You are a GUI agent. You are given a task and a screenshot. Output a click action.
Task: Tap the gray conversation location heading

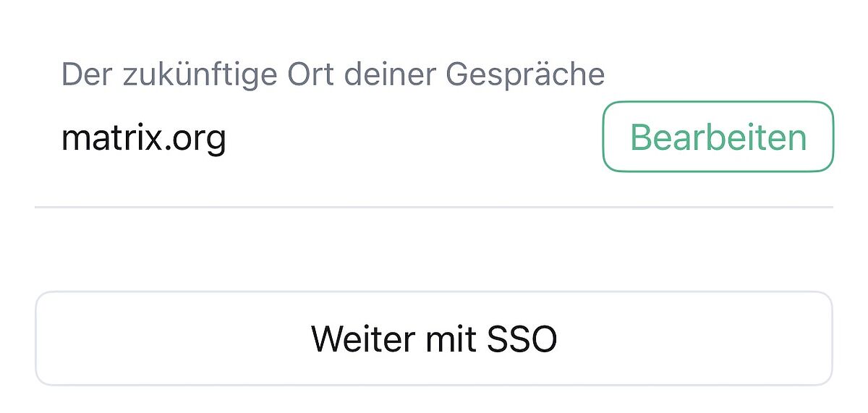333,74
